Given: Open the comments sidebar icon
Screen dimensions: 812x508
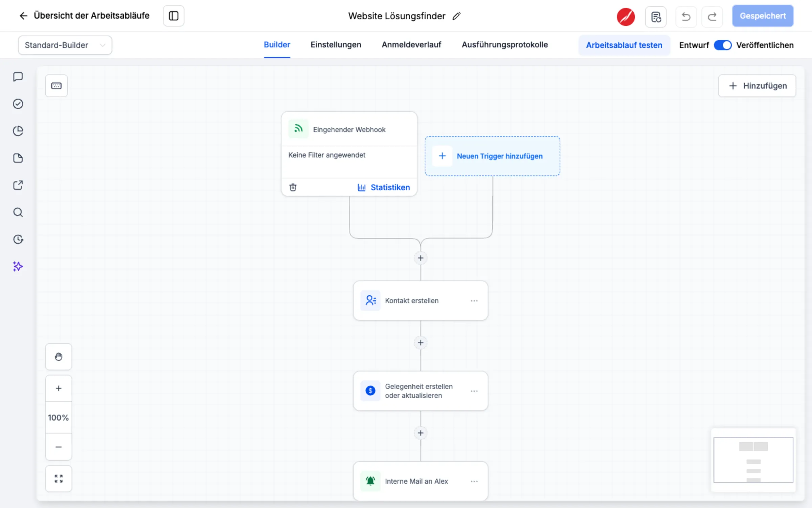Looking at the screenshot, I should (18, 77).
